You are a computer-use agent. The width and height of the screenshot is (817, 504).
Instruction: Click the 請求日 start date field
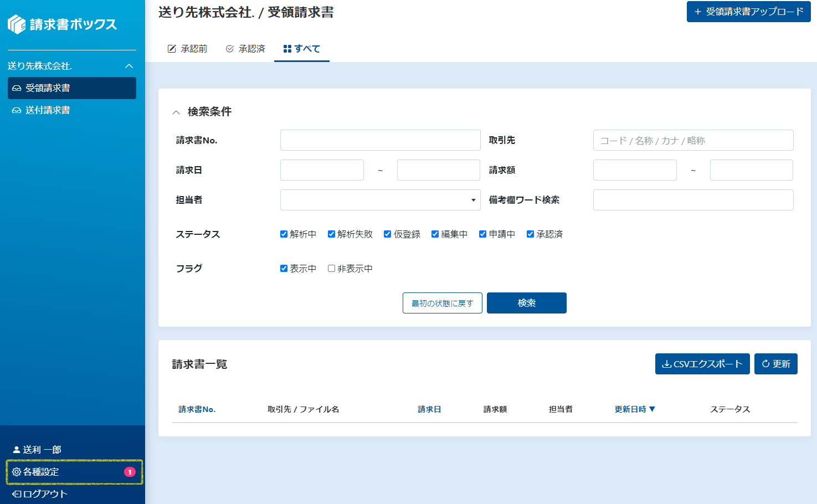(322, 170)
